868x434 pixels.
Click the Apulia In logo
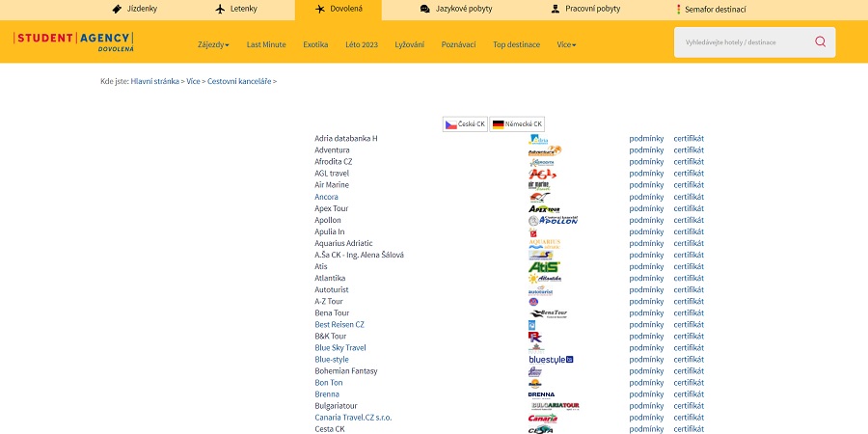click(532, 231)
